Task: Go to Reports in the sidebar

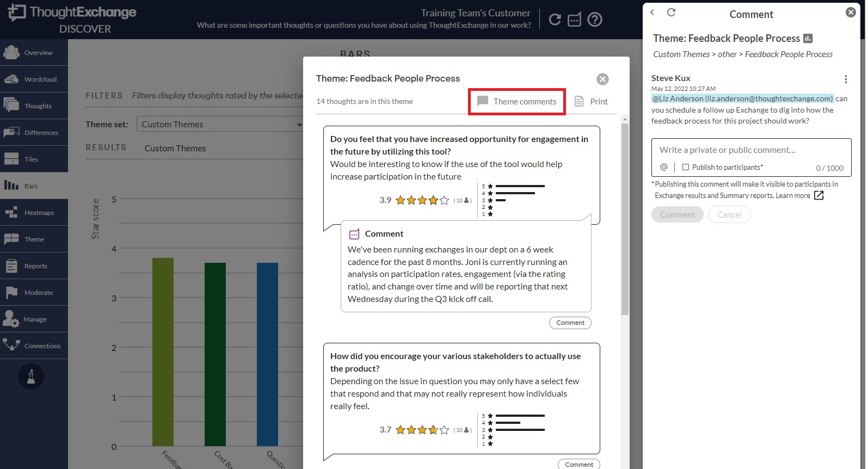Action: coord(34,266)
